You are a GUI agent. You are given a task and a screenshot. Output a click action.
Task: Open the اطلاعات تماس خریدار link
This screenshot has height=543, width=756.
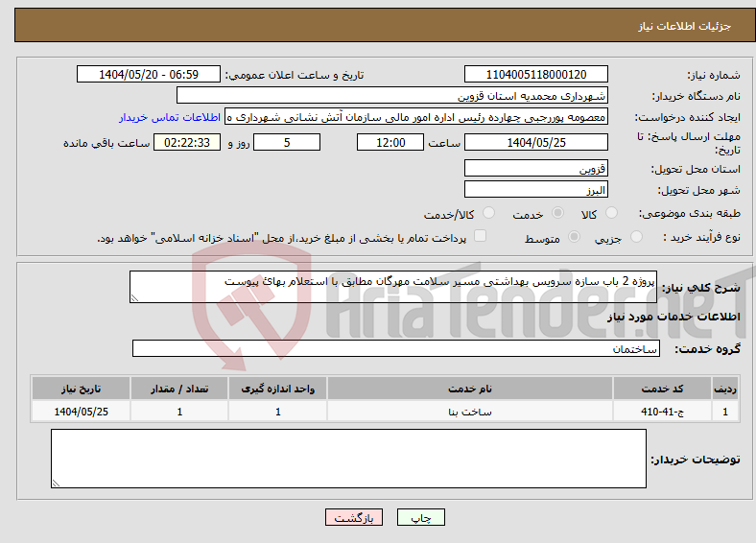coord(170,117)
